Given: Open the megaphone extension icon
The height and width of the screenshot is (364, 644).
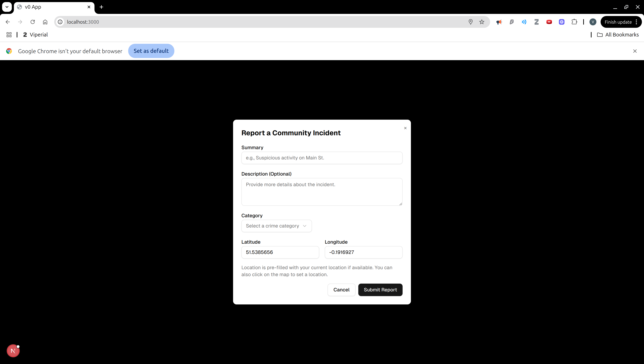Looking at the screenshot, I should [x=499, y=22].
